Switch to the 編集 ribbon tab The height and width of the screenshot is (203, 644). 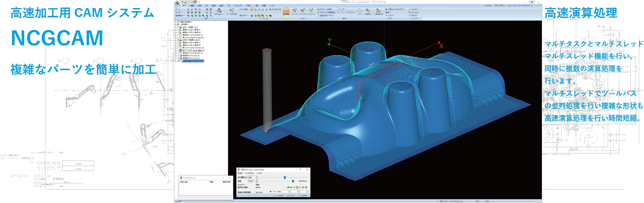point(192,5)
